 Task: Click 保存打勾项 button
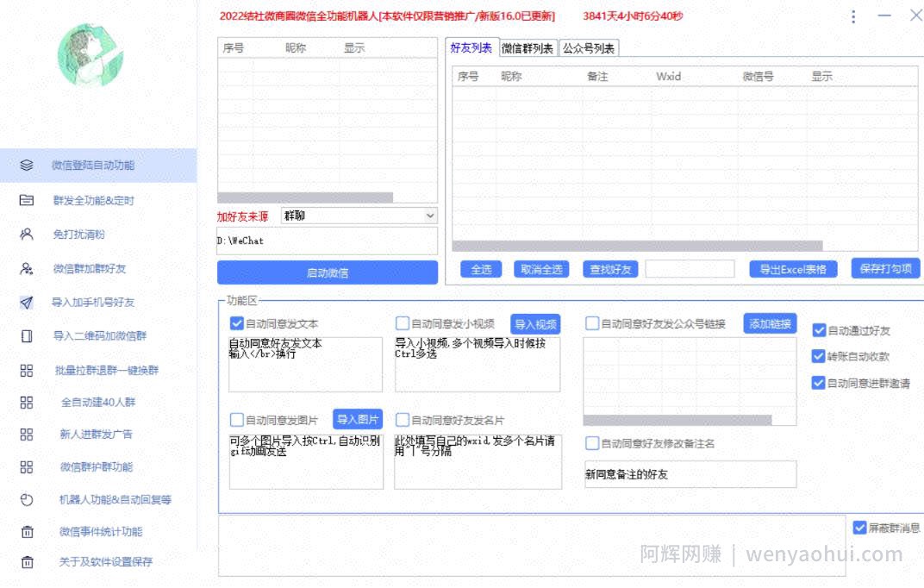point(886,269)
